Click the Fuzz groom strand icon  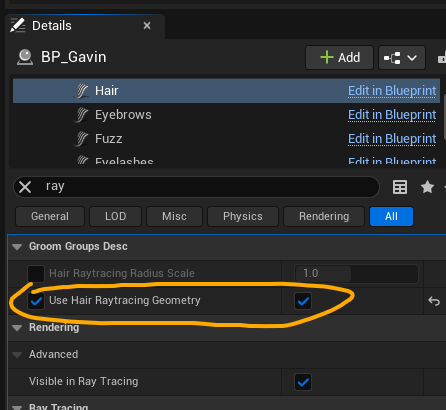tap(81, 139)
